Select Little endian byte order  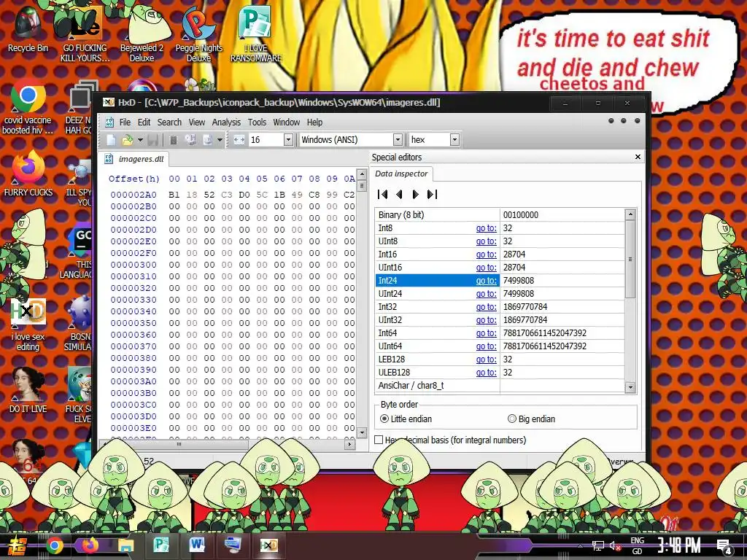(x=406, y=419)
